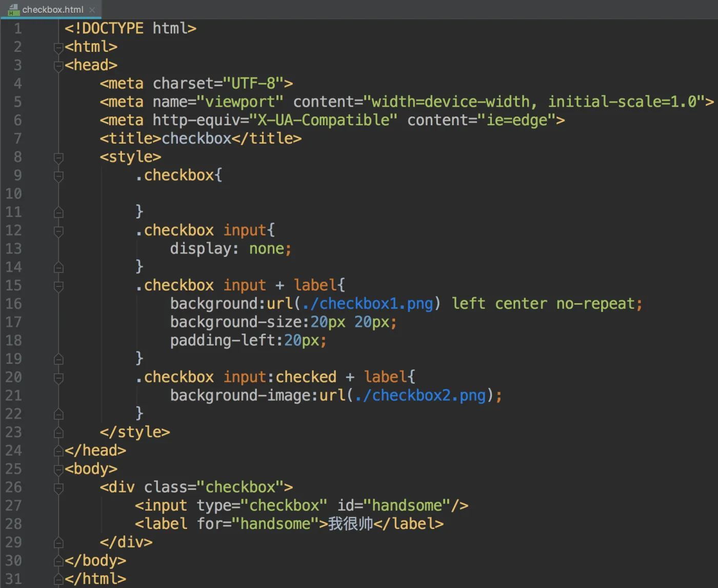Collapse the checkbox div fold marker
Image resolution: width=718 pixels, height=588 pixels.
(58, 488)
